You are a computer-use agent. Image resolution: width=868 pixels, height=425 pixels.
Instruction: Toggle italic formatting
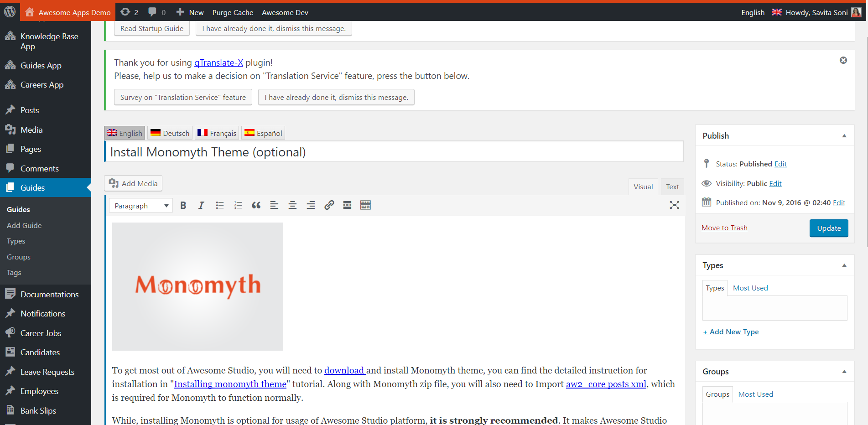point(201,205)
